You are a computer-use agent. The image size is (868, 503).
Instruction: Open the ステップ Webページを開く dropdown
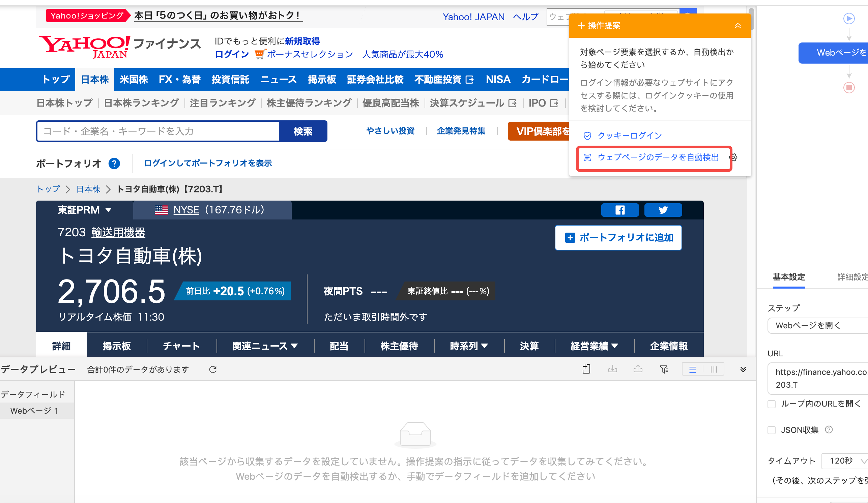pos(818,325)
